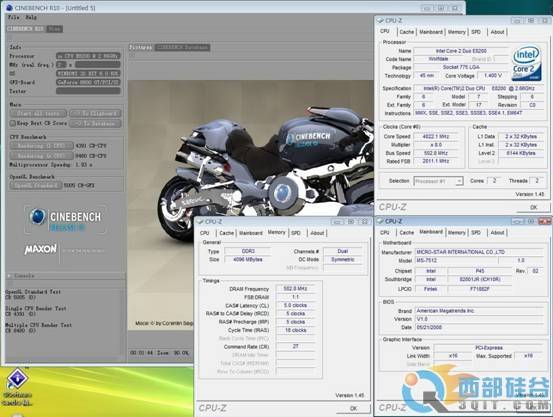553x417 pixels.
Task: Click the empty Tester field
Action: tap(88, 91)
